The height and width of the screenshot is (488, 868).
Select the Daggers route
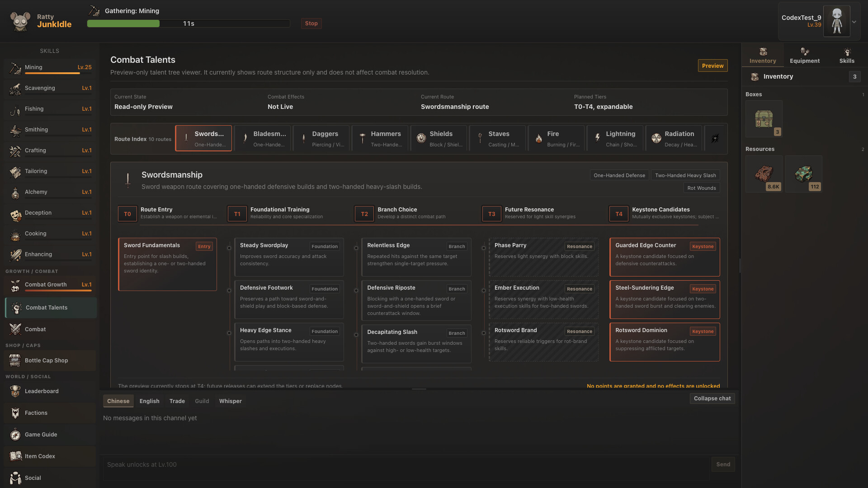(x=321, y=138)
